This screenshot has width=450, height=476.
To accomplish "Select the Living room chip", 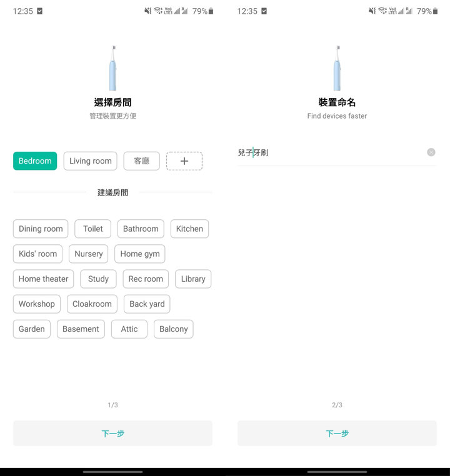I will click(91, 161).
